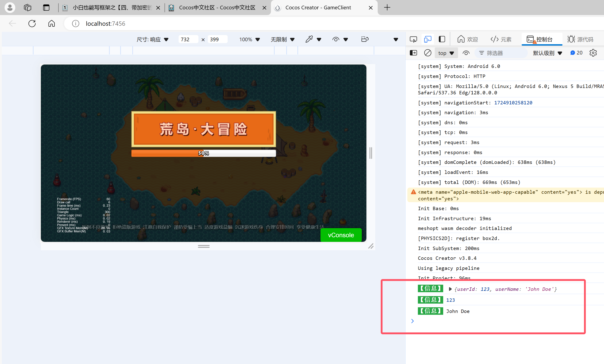Click the 50% loading progress bar
The image size is (604, 364).
pos(203,153)
